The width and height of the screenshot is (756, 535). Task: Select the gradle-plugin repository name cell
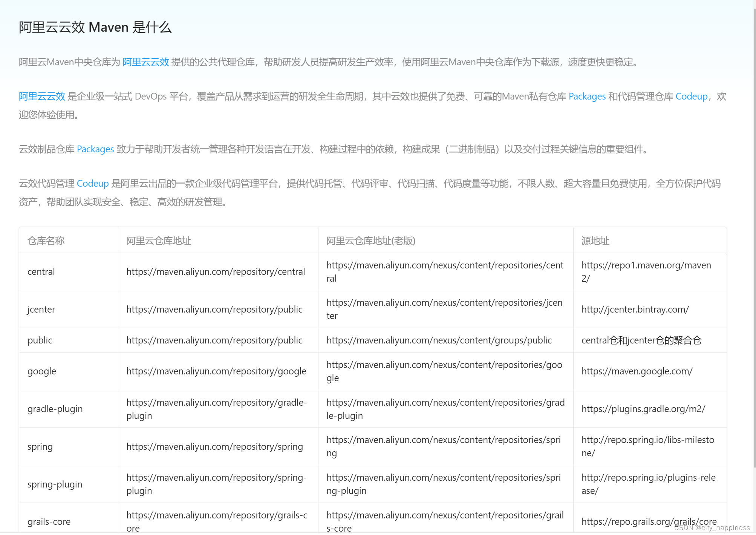(x=55, y=409)
